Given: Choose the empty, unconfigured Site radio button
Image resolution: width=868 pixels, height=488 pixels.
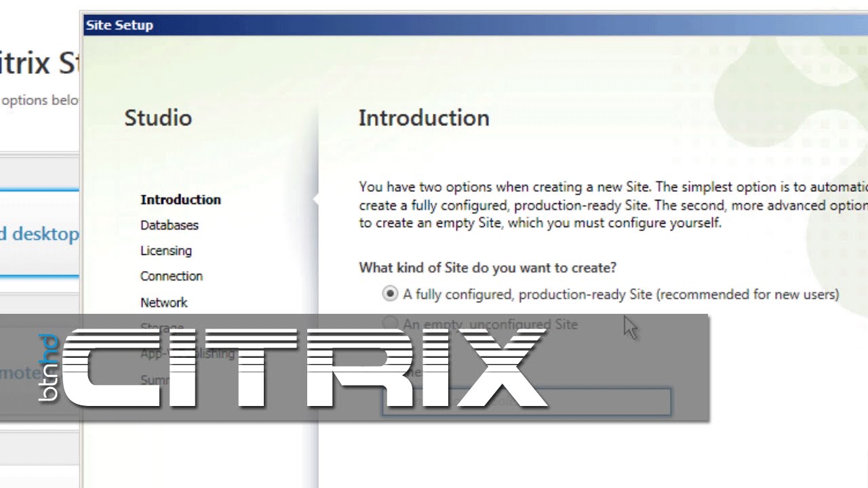Looking at the screenshot, I should [x=390, y=323].
